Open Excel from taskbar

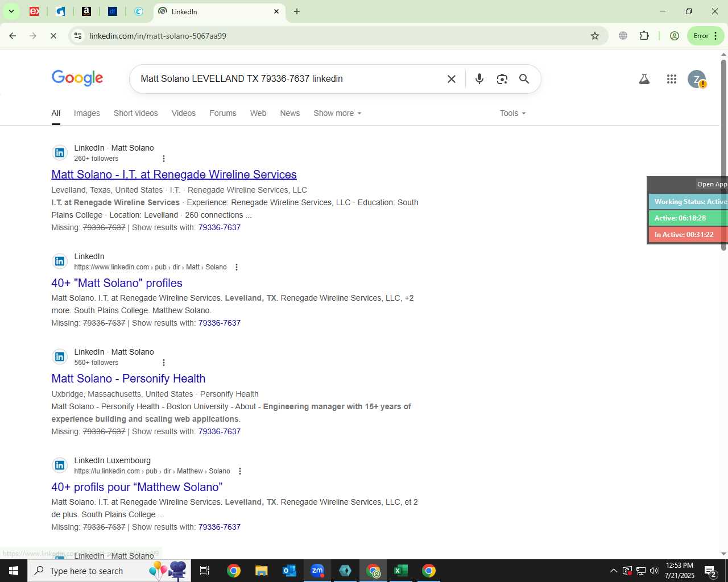pos(401,571)
